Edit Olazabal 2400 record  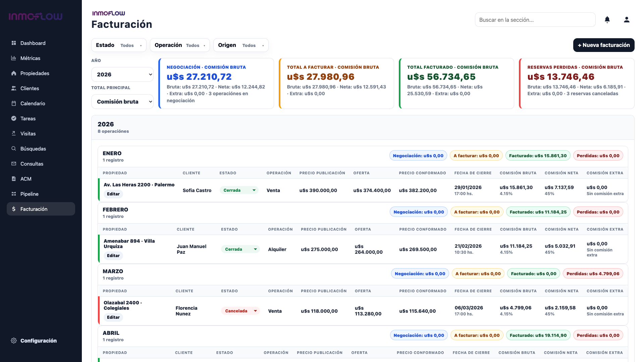[x=113, y=317]
